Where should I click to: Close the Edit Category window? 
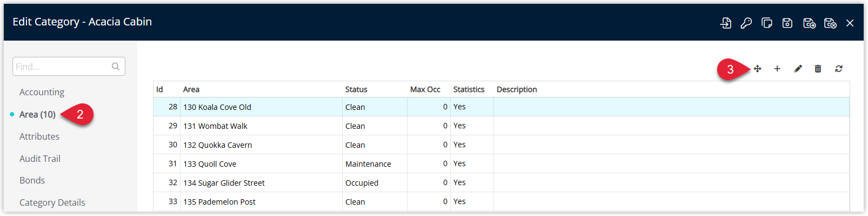[850, 23]
